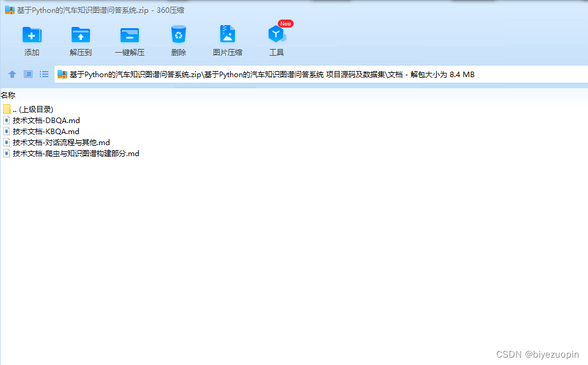Click the 添加 (Add) toolbar icon
The height and width of the screenshot is (365, 588).
[x=32, y=35]
